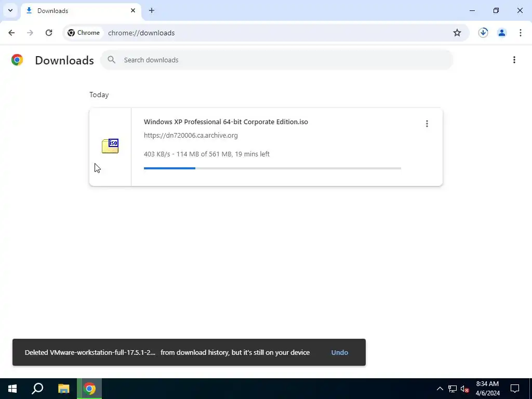Viewport: 532px width, 399px height.
Task: Minimize the Chrome window
Action: 472,10
